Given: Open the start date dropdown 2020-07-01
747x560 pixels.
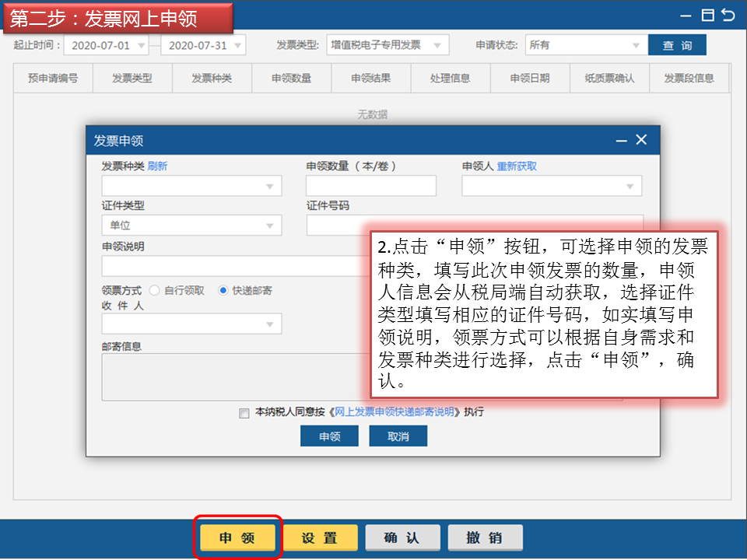Looking at the screenshot, I should 107,45.
